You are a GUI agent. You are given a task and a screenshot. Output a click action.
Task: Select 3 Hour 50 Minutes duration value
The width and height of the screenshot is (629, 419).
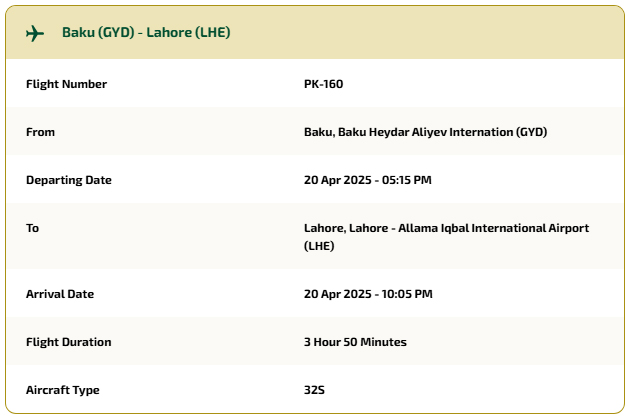point(355,342)
